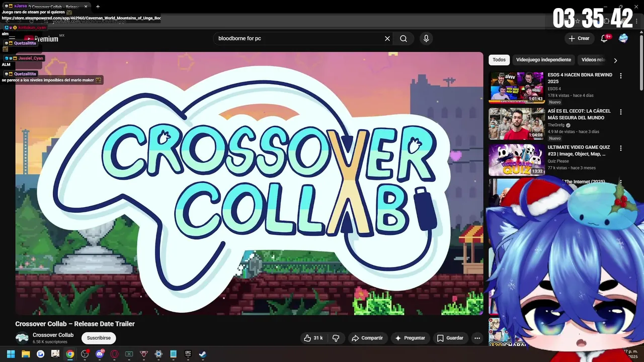Click the Crossover Collab – Release Date Trailer title
The width and height of the screenshot is (644, 362).
(x=75, y=324)
